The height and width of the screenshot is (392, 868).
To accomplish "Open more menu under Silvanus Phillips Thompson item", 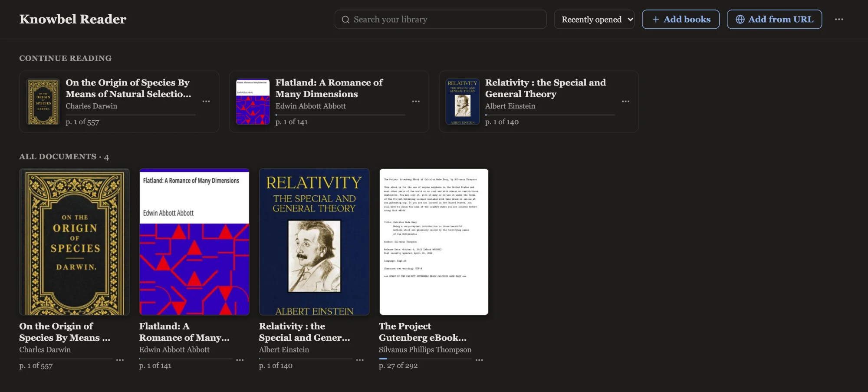I will click(479, 360).
